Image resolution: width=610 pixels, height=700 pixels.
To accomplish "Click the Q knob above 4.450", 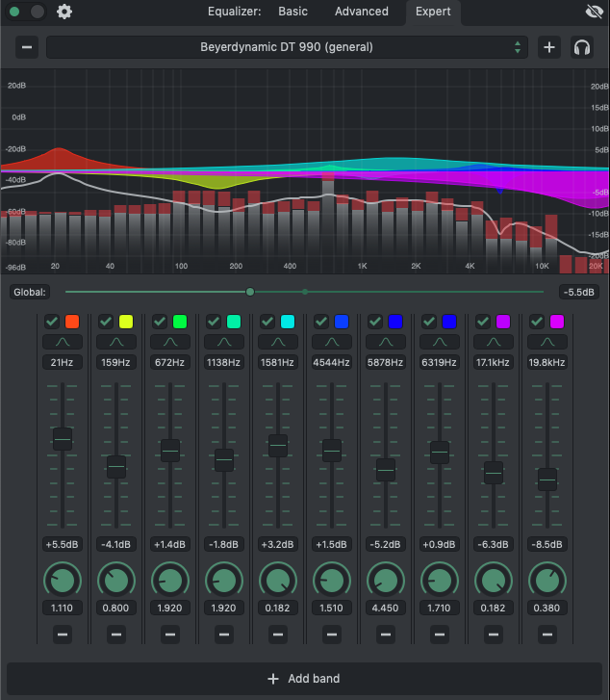I will point(386,581).
